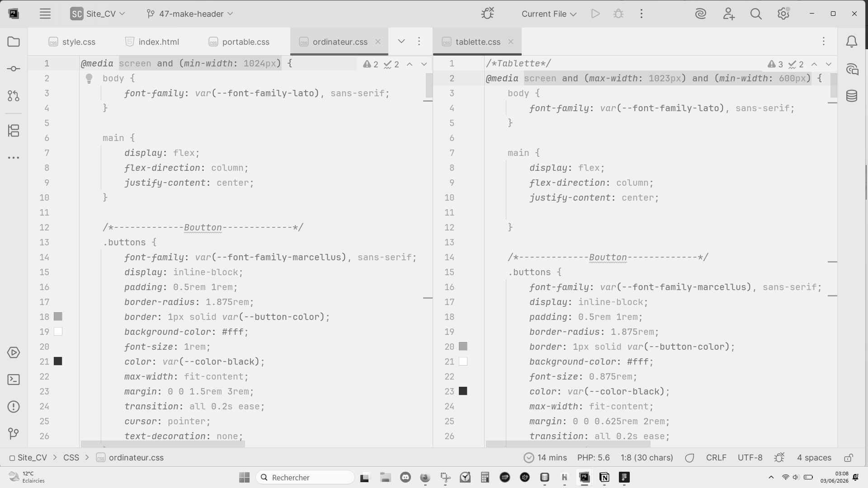Open Search Everywhere magnifier

pyautogui.click(x=756, y=14)
